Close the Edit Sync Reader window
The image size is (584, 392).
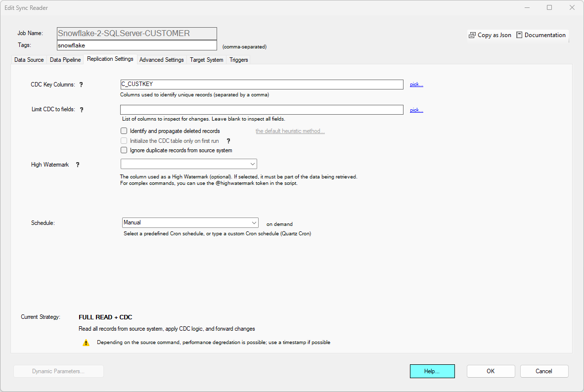click(x=572, y=7)
